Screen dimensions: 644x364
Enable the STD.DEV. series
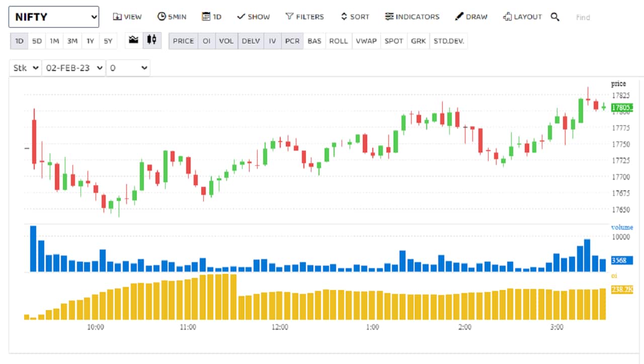click(449, 41)
